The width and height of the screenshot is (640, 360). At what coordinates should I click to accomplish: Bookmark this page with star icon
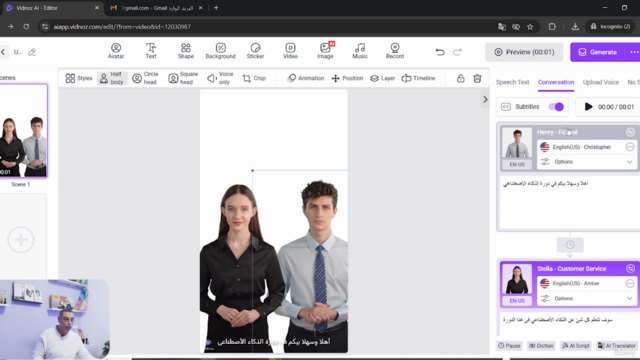[530, 27]
